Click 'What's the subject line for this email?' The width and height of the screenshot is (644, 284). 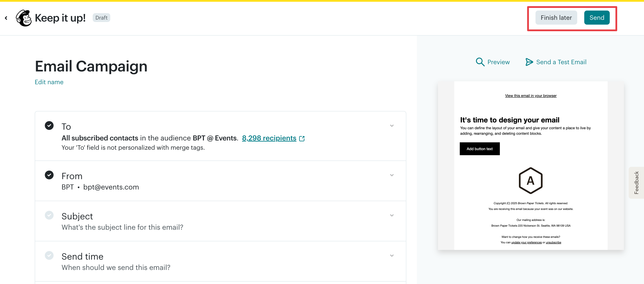tap(122, 227)
